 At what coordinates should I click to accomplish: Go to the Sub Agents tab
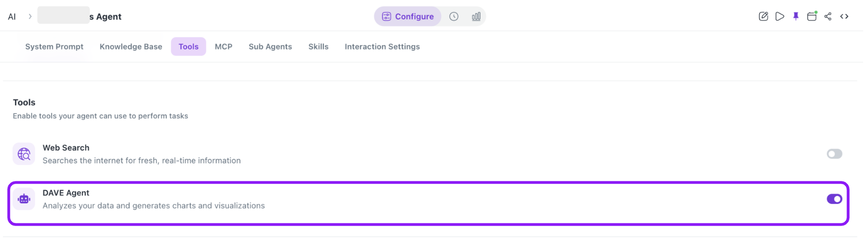[270, 47]
